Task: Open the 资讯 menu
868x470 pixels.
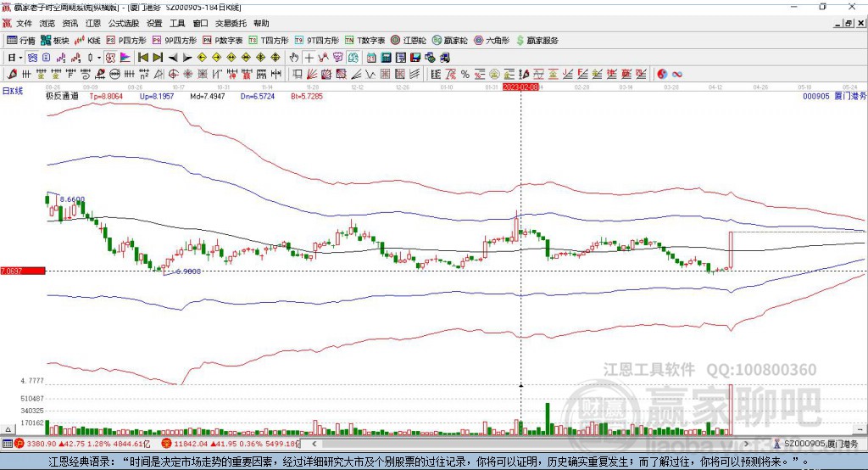Action: [x=70, y=23]
